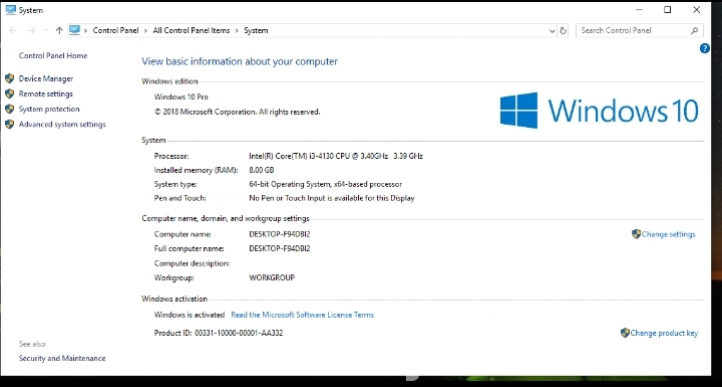Select All Control Panel Items breadcrumb

coord(191,31)
